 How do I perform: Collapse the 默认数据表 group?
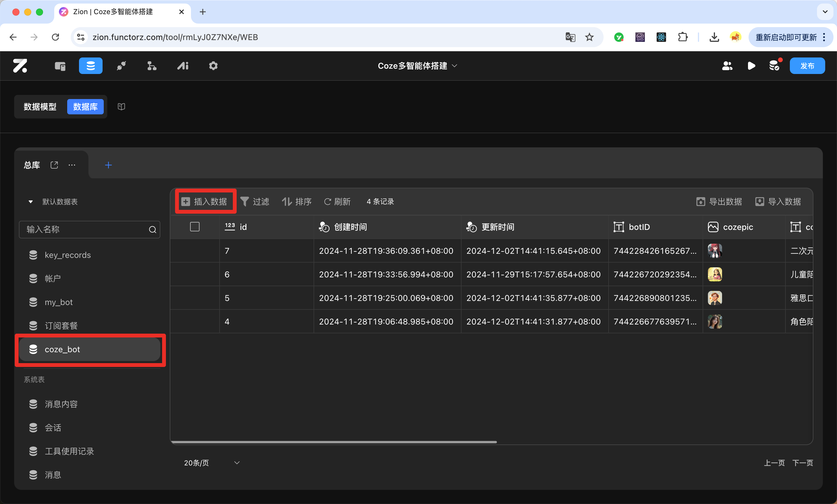[31, 202]
